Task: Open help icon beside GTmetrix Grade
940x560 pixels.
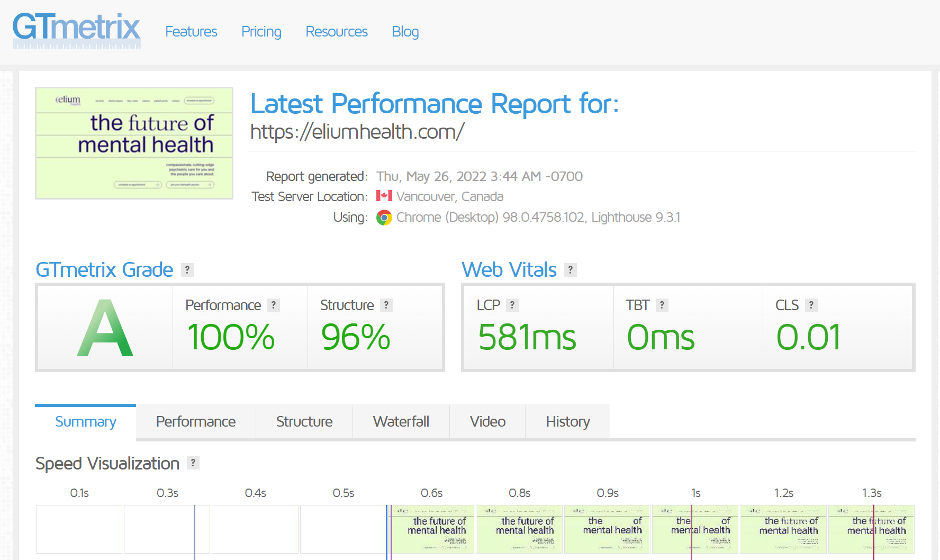Action: pos(187,270)
